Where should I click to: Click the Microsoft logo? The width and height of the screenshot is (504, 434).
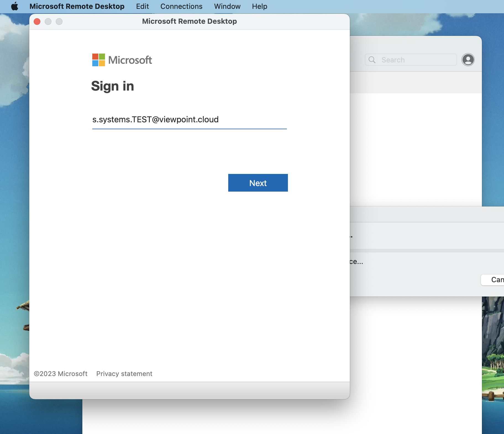pos(122,60)
